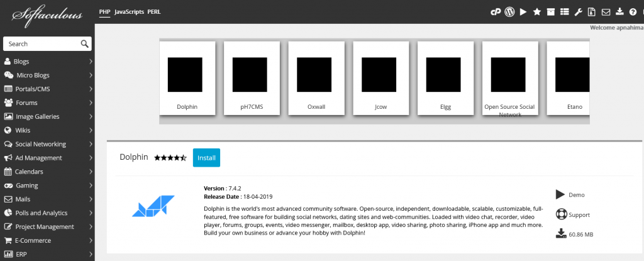The image size is (644, 261).
Task: Open email settings envelope icon
Action: tap(606, 12)
